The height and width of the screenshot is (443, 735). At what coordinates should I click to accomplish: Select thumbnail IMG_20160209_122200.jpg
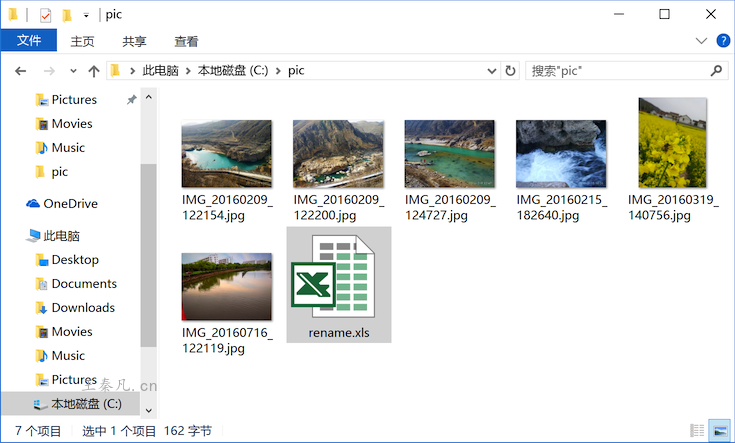click(338, 154)
